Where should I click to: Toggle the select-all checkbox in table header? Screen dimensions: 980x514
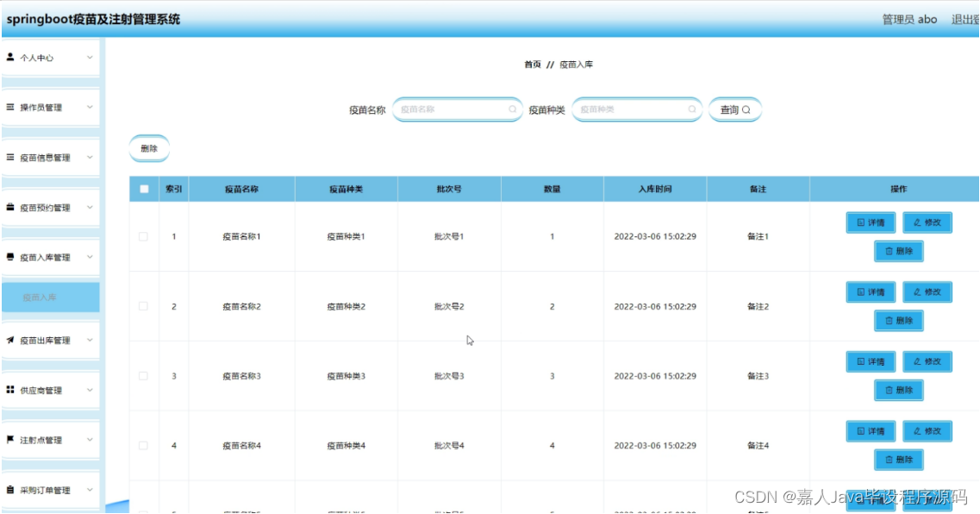tap(145, 189)
